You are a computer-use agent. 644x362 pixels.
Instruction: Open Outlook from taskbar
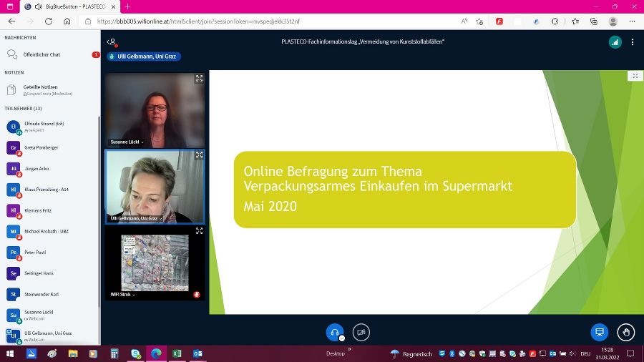pos(197,354)
